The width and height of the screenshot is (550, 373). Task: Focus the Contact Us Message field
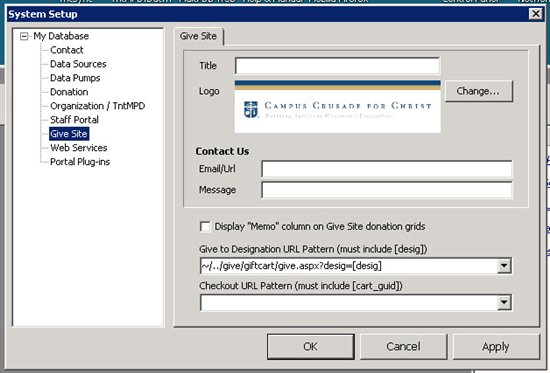click(x=387, y=190)
